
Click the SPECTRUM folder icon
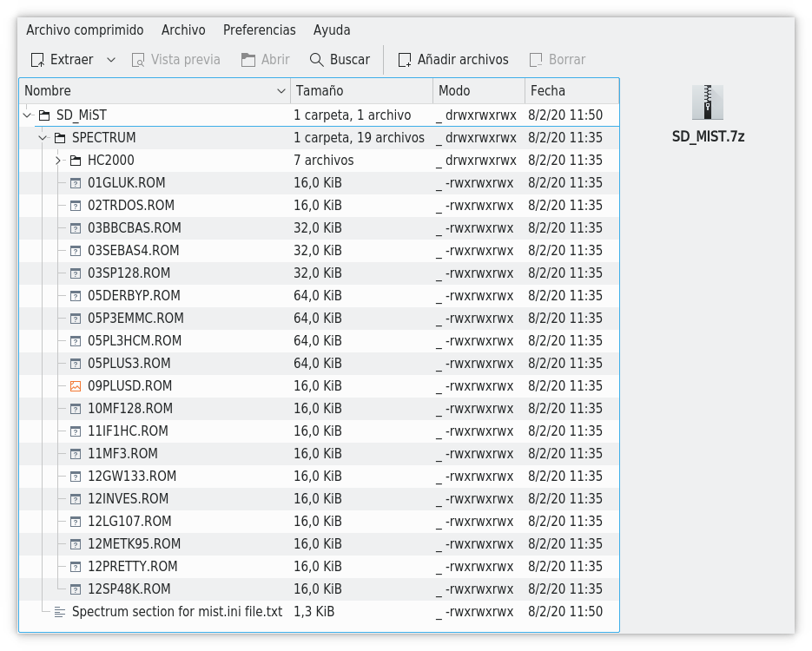[60, 138]
